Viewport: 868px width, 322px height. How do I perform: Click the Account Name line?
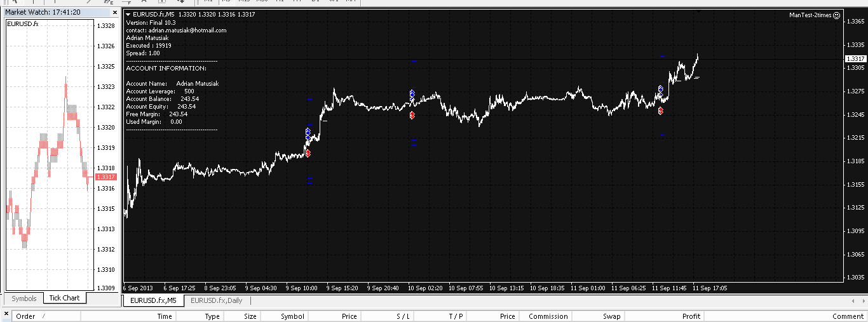click(x=173, y=83)
